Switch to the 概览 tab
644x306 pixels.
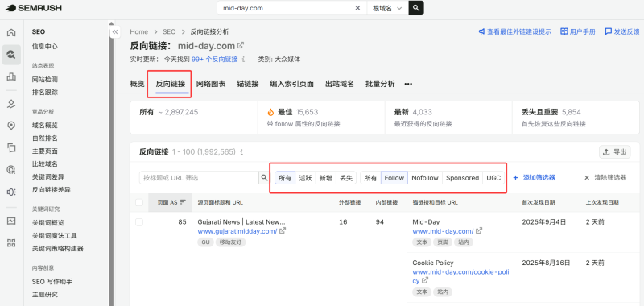[137, 84]
